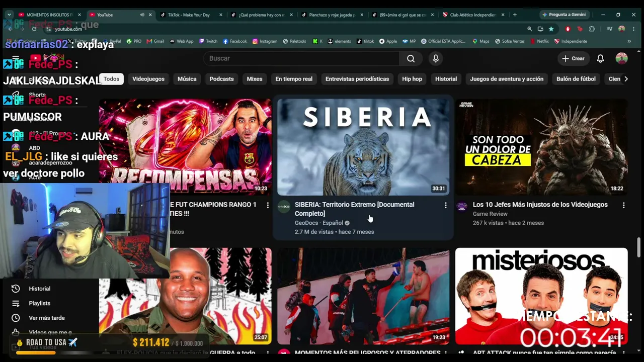This screenshot has width=644, height=362.
Task: Open the PayPal bookmark
Action: point(112,41)
